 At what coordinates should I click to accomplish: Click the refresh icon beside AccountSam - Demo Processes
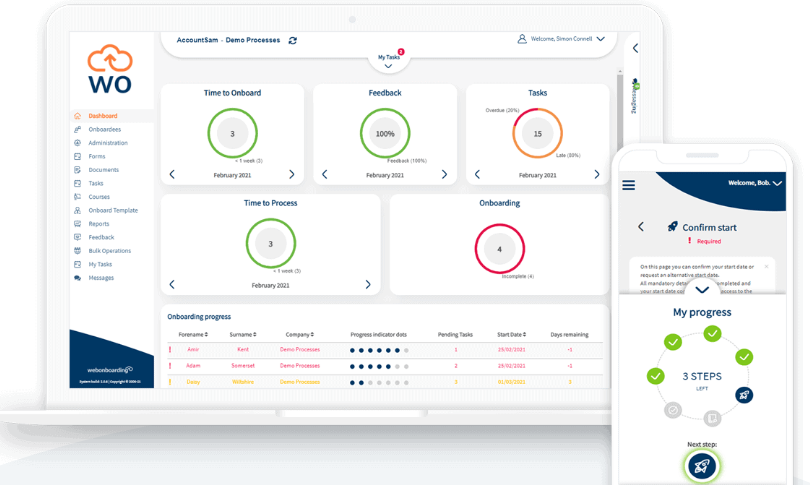pyautogui.click(x=292, y=40)
